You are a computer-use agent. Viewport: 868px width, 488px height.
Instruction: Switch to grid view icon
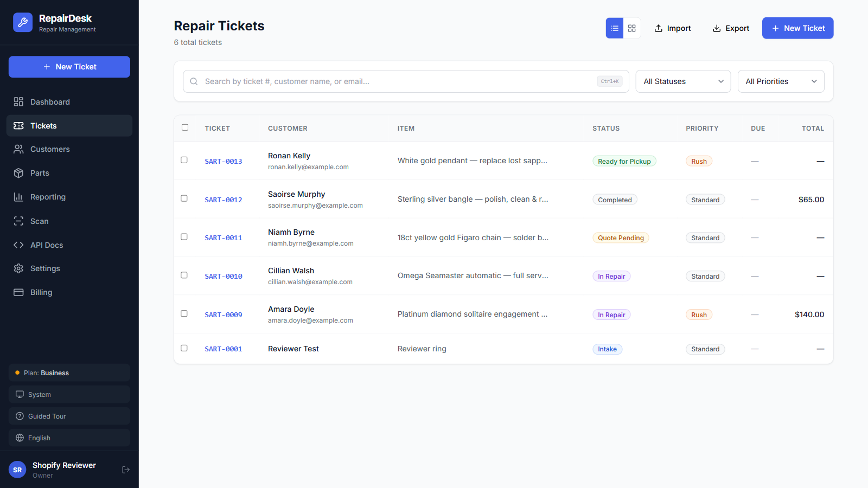[632, 28]
